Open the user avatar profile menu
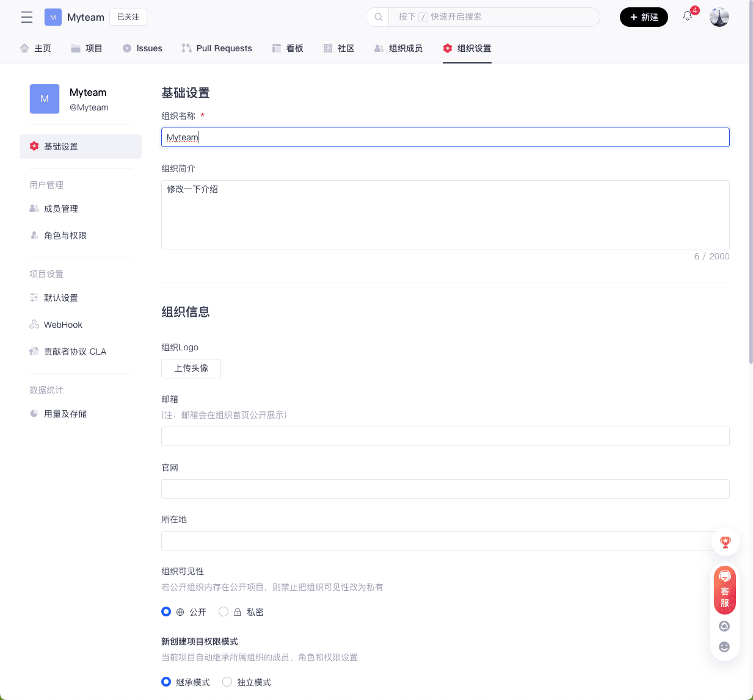The height and width of the screenshot is (700, 753). tap(719, 17)
